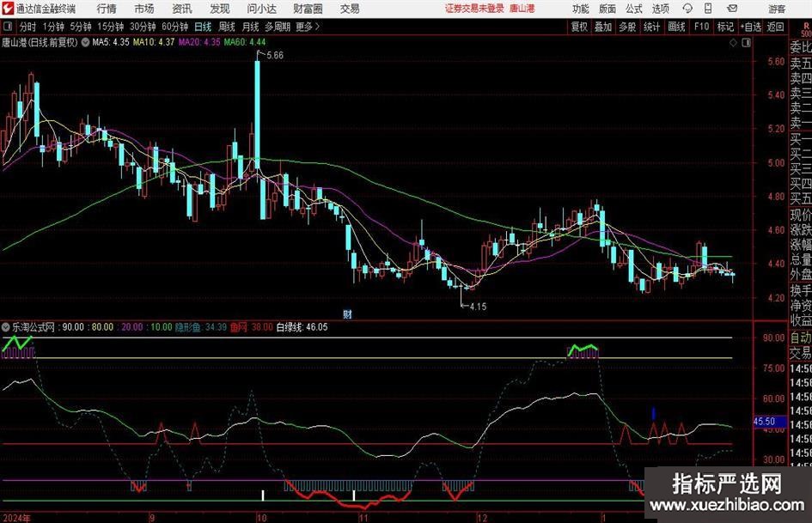This screenshot has width=812, height=523.
Task: Click the +自选 add to watchlist button
Action: pyautogui.click(x=750, y=27)
